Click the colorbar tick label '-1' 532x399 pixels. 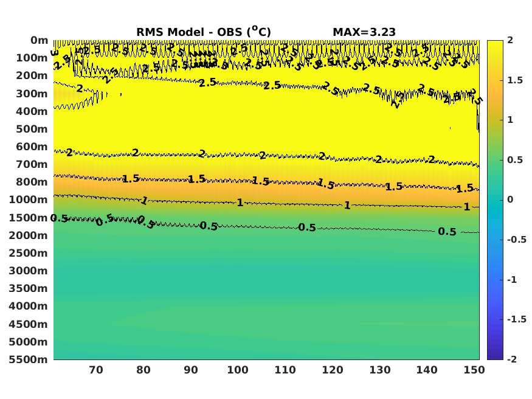[512, 280]
